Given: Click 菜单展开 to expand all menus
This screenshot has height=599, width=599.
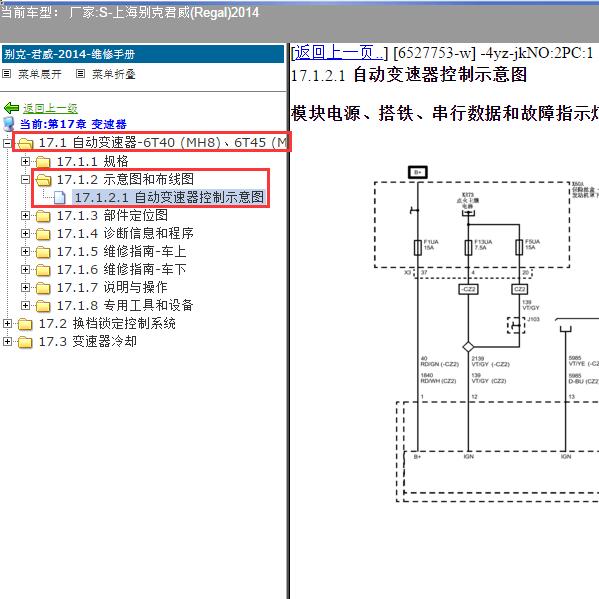Looking at the screenshot, I should (40, 74).
